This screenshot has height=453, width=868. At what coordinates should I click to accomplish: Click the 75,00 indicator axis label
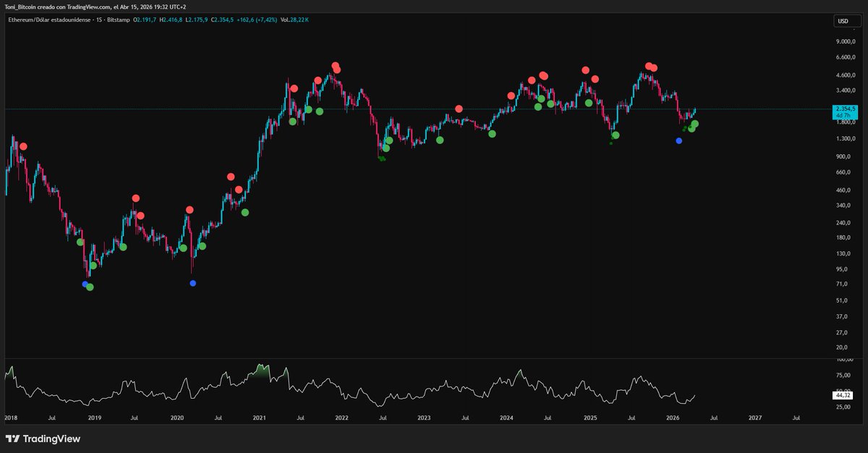pyautogui.click(x=843, y=376)
